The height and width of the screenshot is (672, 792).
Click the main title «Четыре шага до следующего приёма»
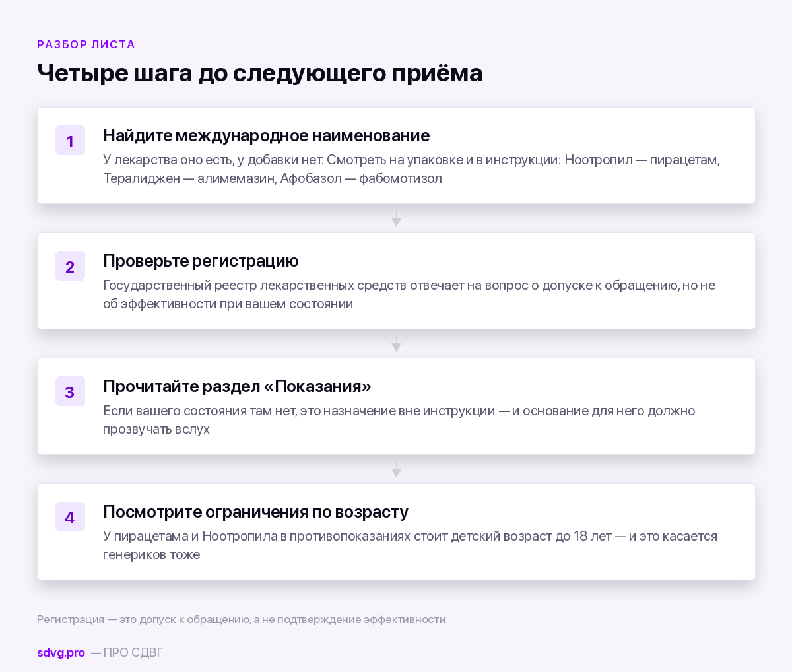pyautogui.click(x=259, y=73)
